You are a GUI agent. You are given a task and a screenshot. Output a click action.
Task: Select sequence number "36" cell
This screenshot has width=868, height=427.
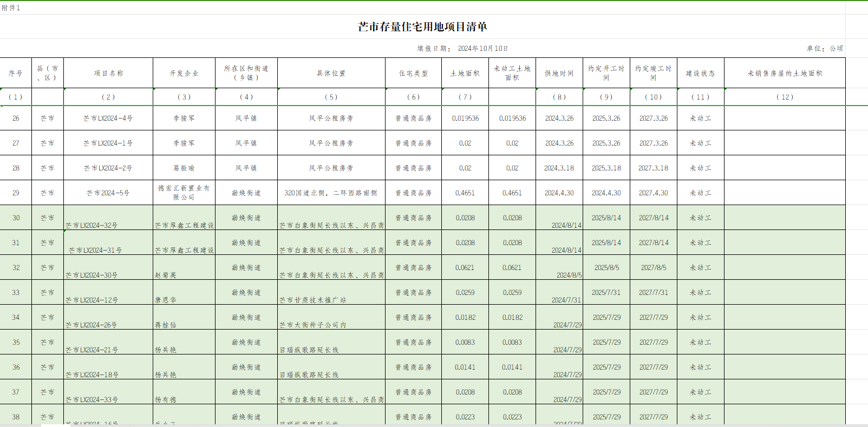16,367
